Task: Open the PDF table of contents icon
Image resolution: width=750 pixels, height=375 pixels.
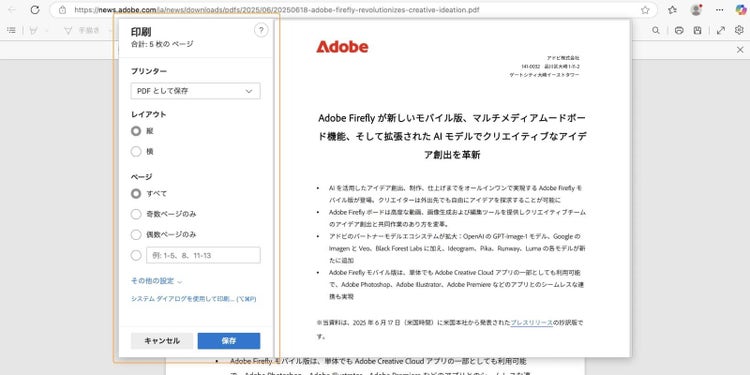Action: click(x=11, y=31)
